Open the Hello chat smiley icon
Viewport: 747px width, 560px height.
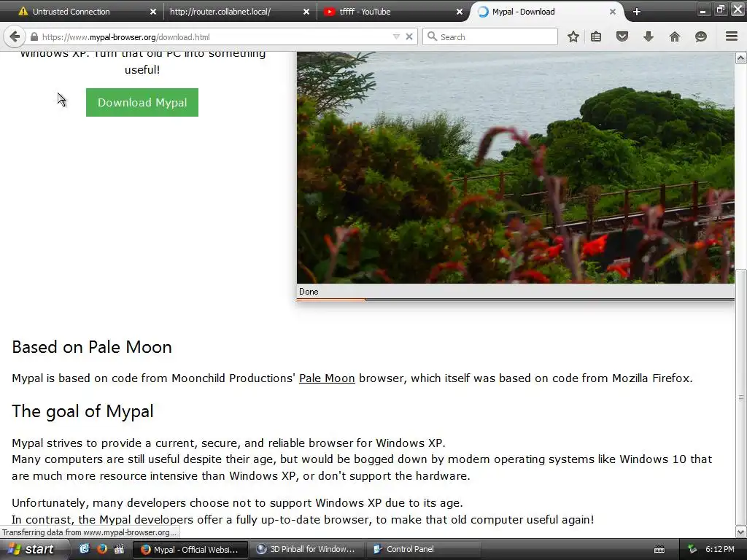tap(701, 36)
